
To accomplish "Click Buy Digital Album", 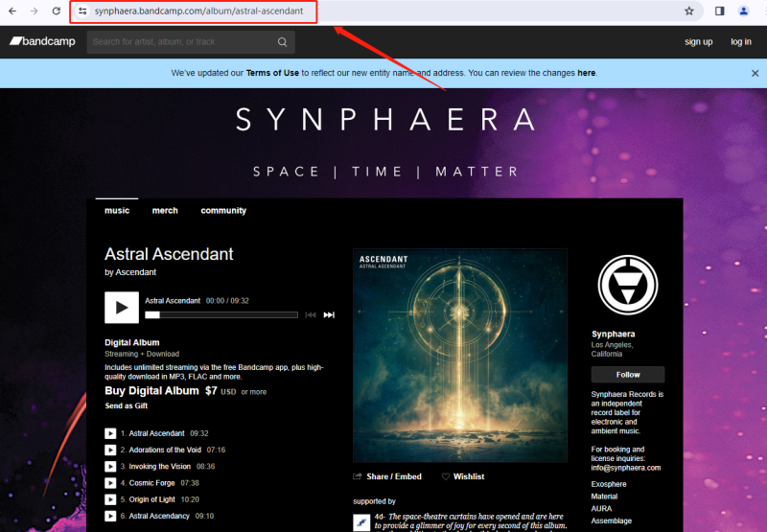I will click(x=151, y=391).
